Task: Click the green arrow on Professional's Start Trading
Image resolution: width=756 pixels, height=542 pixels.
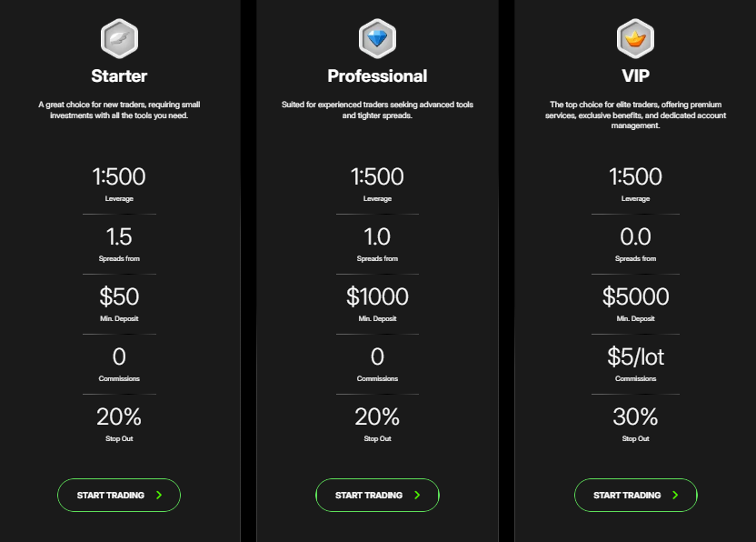Action: [418, 496]
